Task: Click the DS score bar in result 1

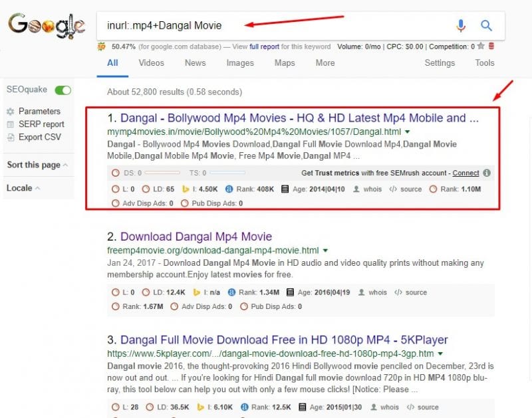Action: (x=162, y=173)
